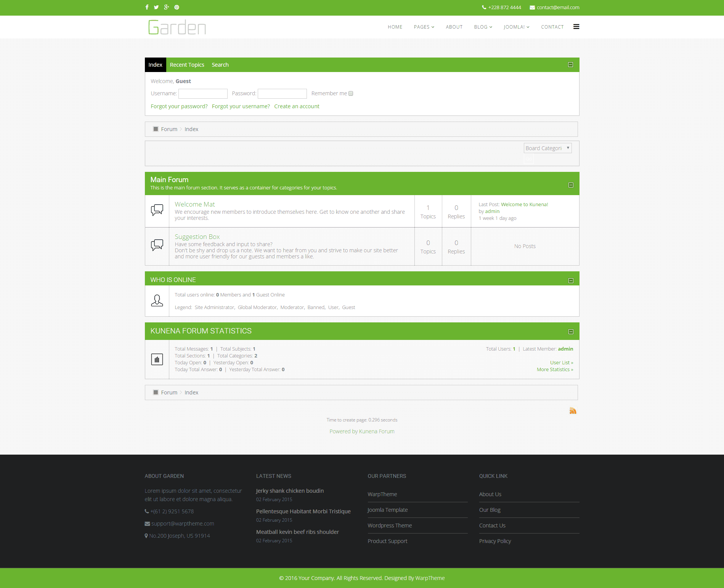The width and height of the screenshot is (724, 588).
Task: Click the Google+ icon
Action: (x=166, y=7)
